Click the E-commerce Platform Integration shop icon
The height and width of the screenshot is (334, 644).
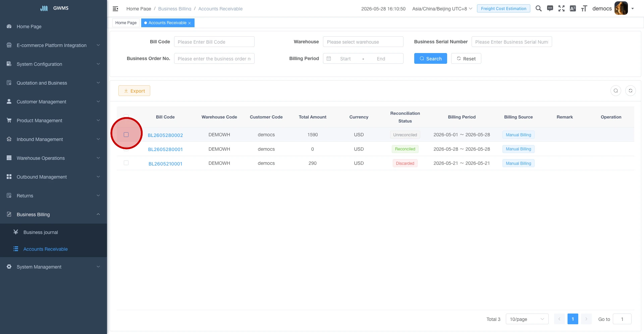9,45
